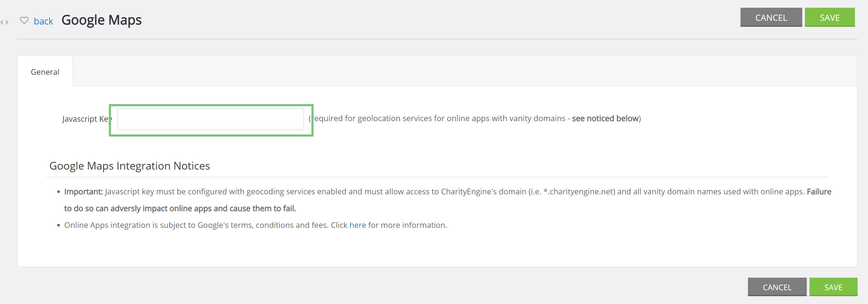Image resolution: width=868 pixels, height=304 pixels.
Task: Click the Google Maps Integration Notices heading
Action: (130, 166)
